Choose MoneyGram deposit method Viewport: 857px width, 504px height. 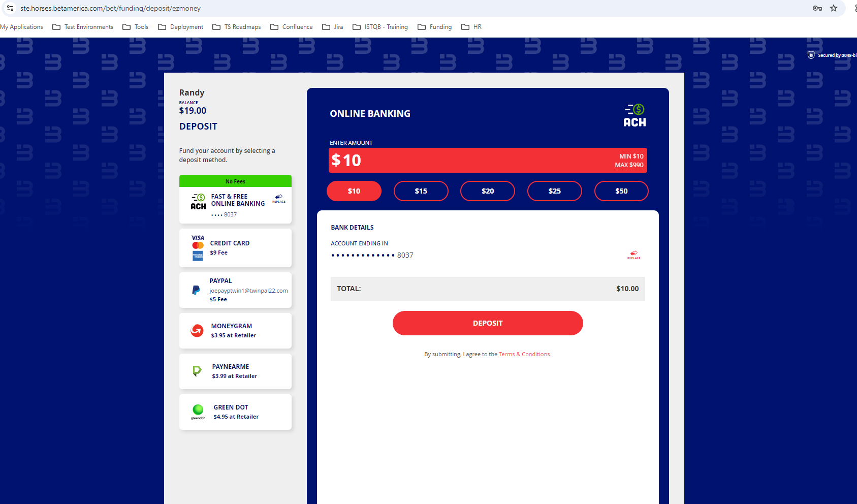tap(235, 331)
